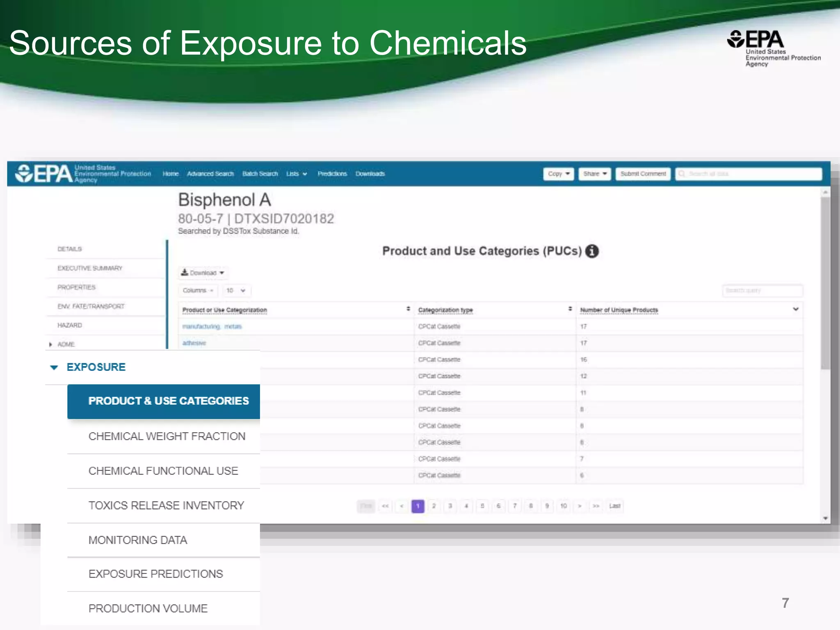Go to previous page arrow
The width and height of the screenshot is (840, 630).
click(x=402, y=506)
